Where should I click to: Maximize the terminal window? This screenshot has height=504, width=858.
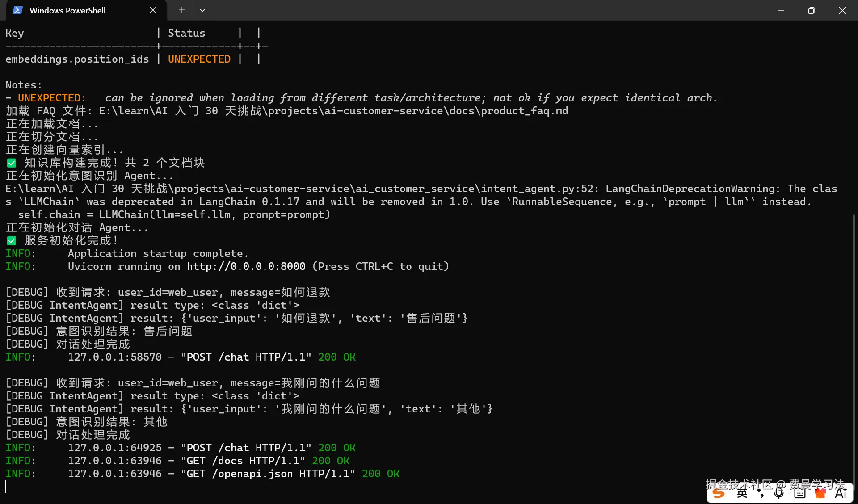pos(812,10)
